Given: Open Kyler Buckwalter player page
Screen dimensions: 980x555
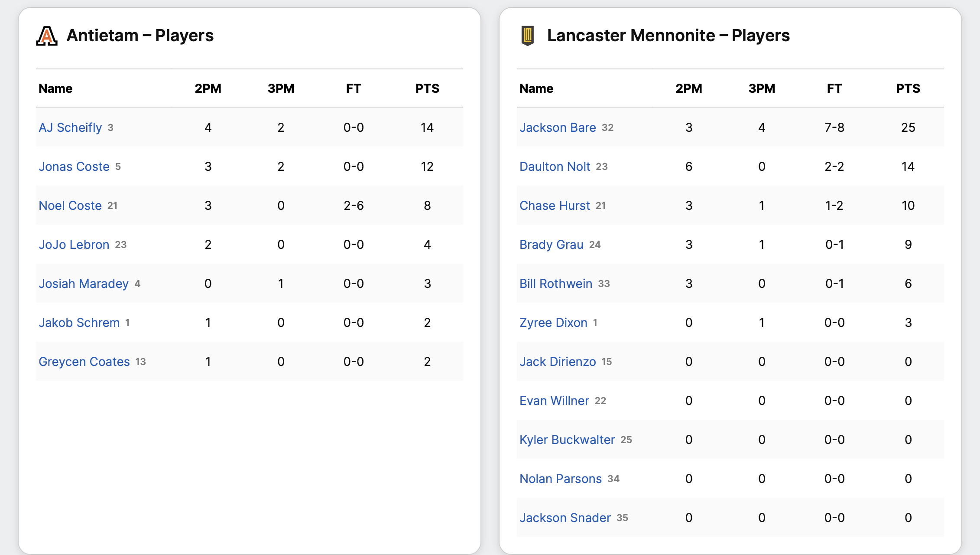Looking at the screenshot, I should coord(567,440).
